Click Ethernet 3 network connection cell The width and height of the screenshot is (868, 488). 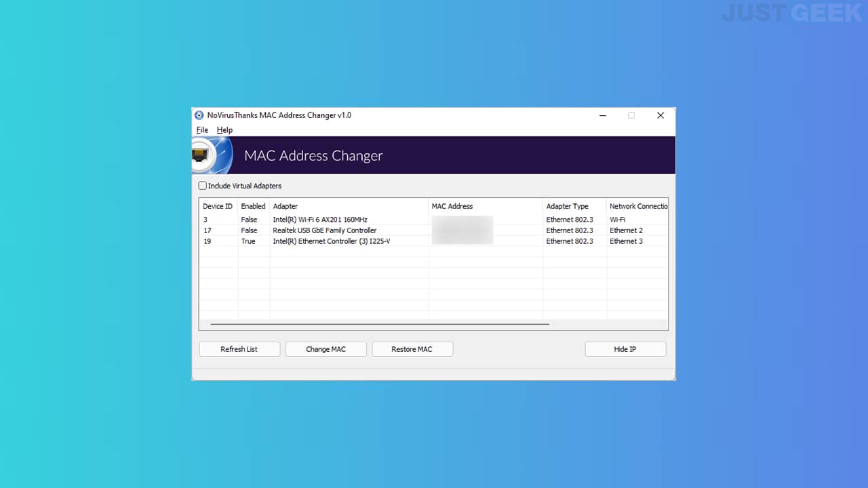626,241
